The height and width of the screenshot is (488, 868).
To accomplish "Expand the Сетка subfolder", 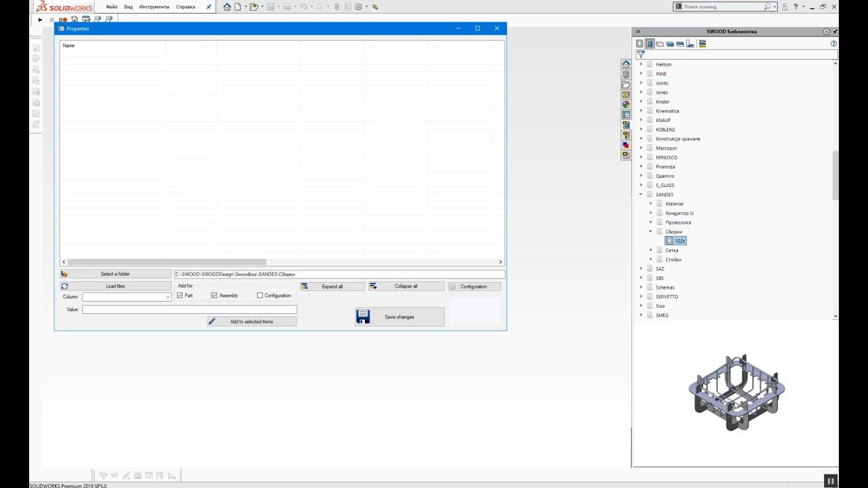I will point(651,250).
